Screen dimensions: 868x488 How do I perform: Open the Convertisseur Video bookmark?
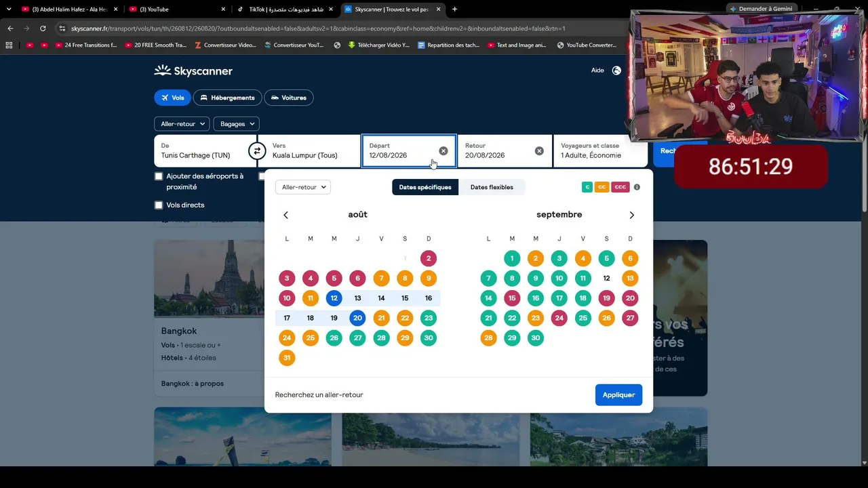click(225, 45)
